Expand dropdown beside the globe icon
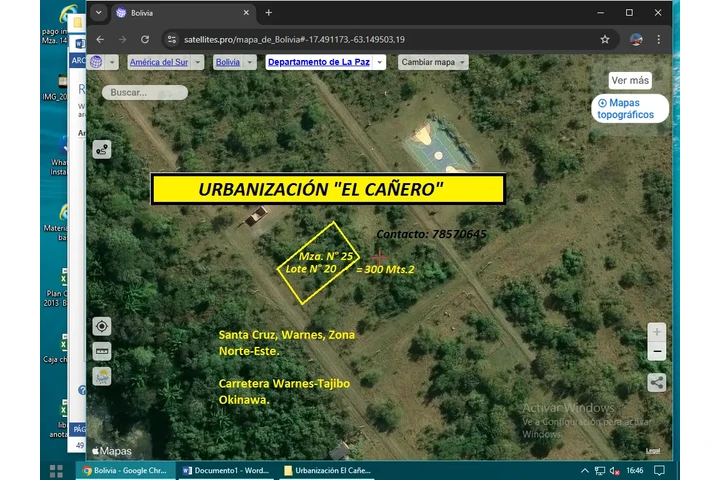 112,62
